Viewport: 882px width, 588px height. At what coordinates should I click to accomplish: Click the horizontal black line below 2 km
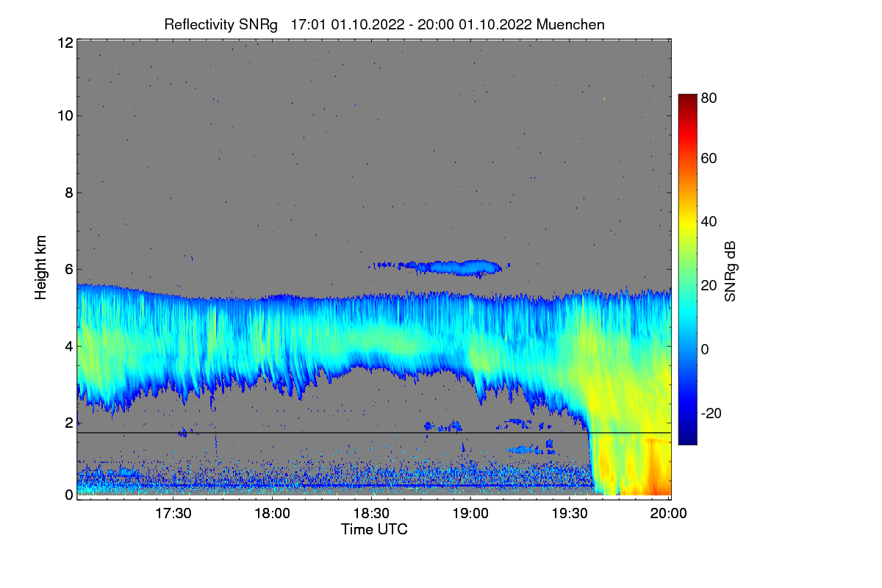[373, 433]
